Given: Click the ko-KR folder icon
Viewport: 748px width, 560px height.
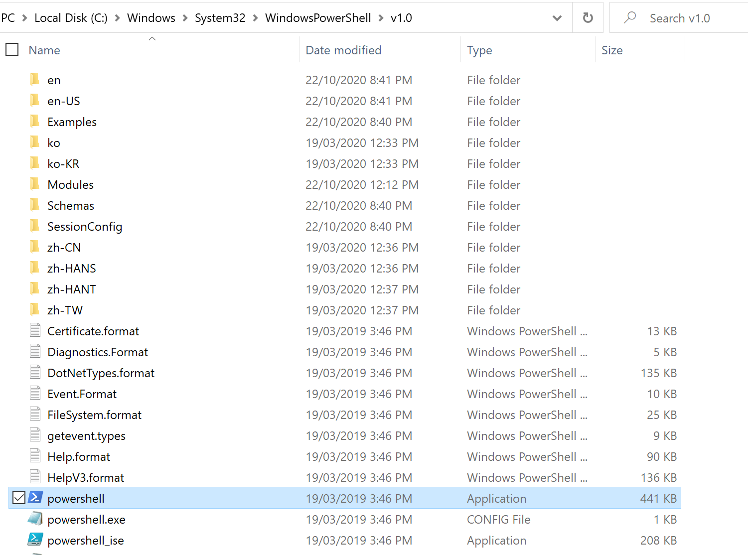Looking at the screenshot, I should coord(34,163).
